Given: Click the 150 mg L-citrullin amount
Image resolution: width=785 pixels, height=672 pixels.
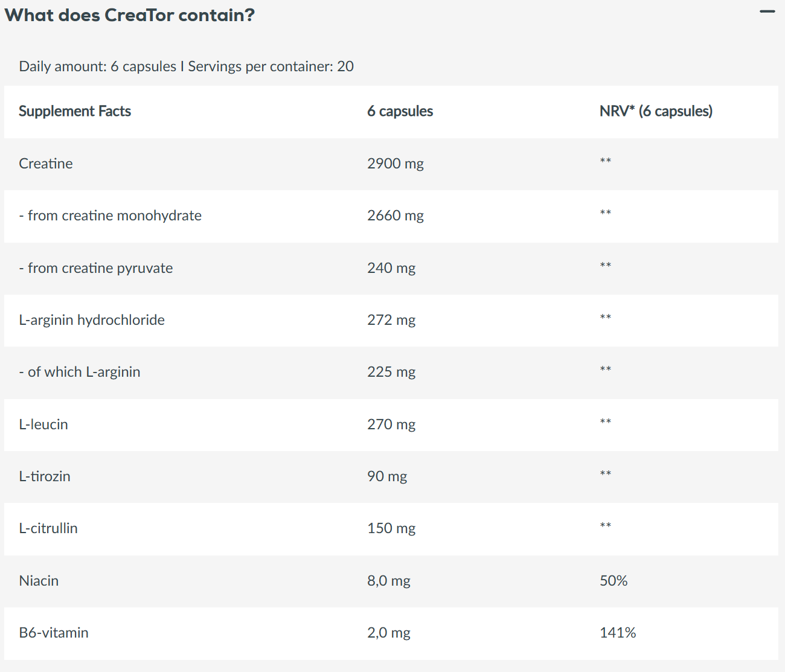Looking at the screenshot, I should [391, 528].
